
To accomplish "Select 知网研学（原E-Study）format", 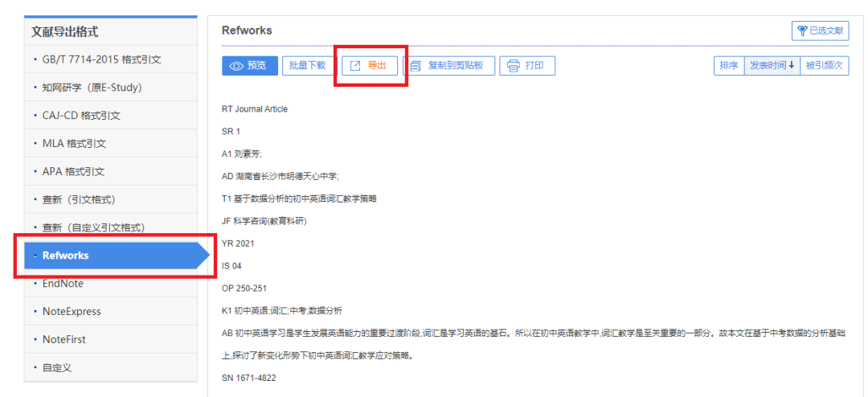I will point(111,88).
